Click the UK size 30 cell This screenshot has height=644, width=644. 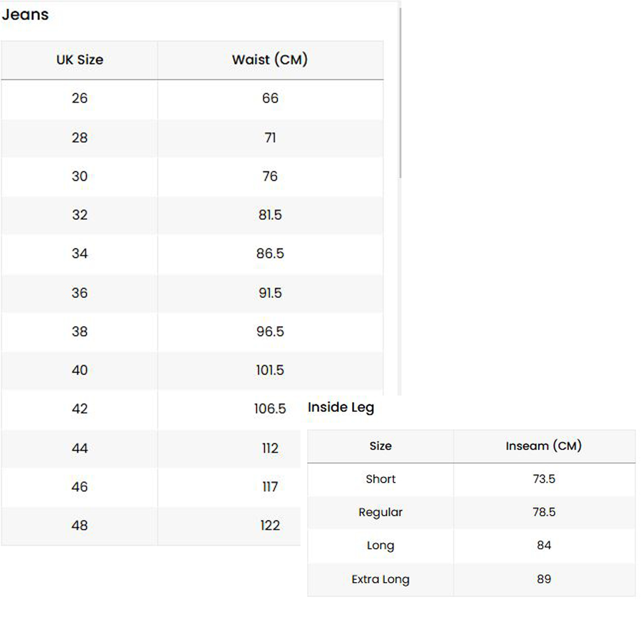pos(80,176)
